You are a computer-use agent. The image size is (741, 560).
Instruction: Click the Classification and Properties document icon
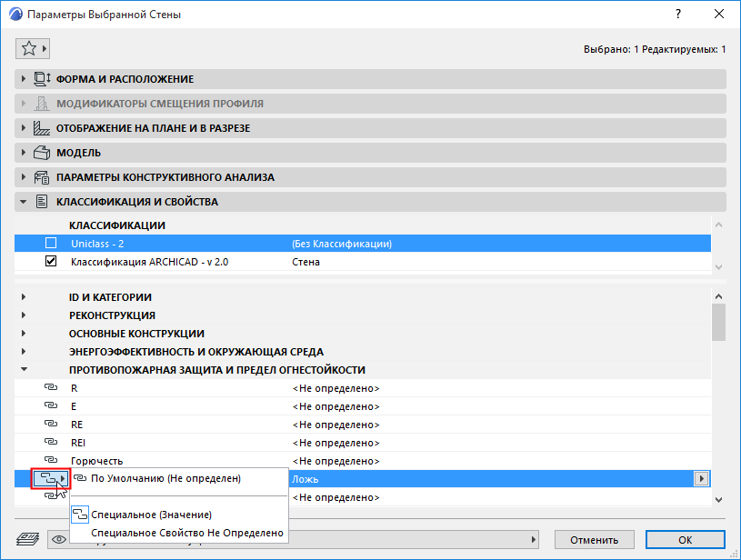tap(42, 202)
